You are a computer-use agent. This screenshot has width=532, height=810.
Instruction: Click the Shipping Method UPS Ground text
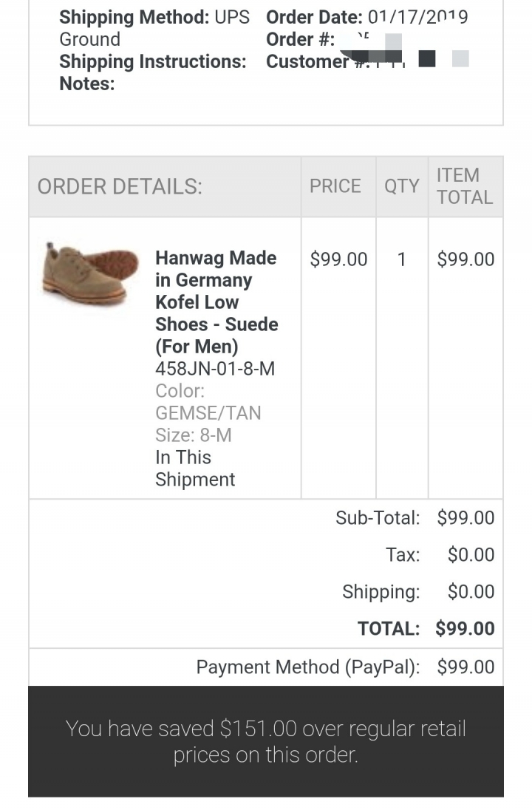click(154, 28)
